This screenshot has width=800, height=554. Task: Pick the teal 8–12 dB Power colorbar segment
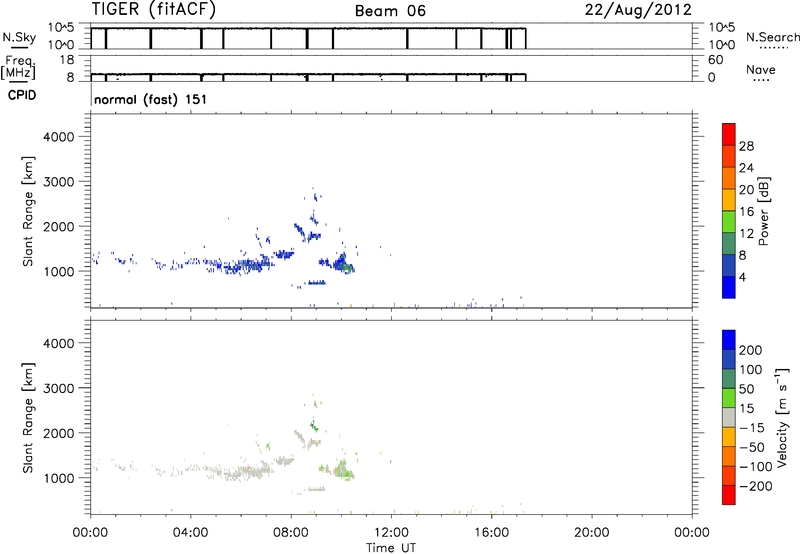tap(729, 243)
